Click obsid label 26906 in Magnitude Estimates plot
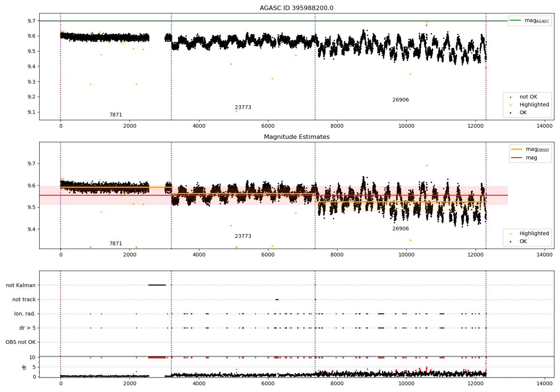This screenshot has height=392, width=560. [x=401, y=229]
